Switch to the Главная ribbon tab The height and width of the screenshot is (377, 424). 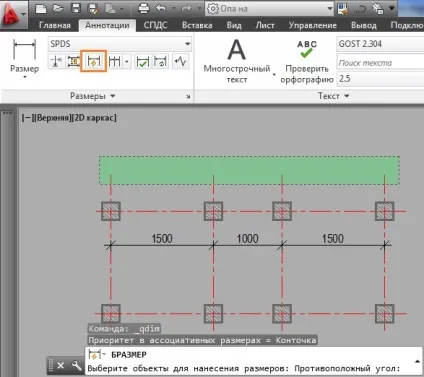[x=55, y=25]
